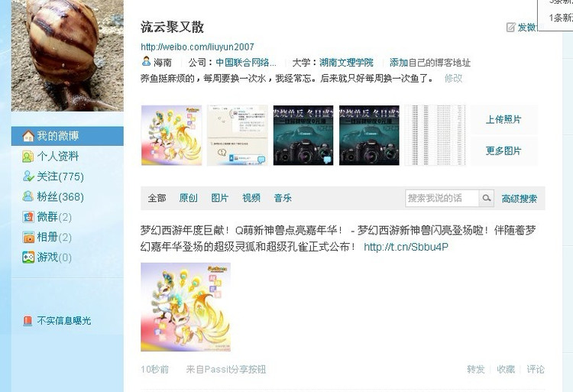Click the 不实信息曝光 book icon
The height and width of the screenshot is (392, 573).
pyautogui.click(x=28, y=321)
